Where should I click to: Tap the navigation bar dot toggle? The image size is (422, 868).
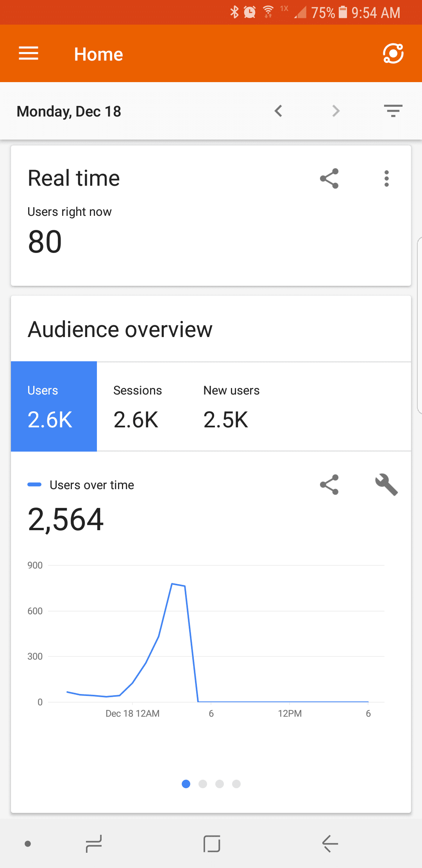point(28,844)
